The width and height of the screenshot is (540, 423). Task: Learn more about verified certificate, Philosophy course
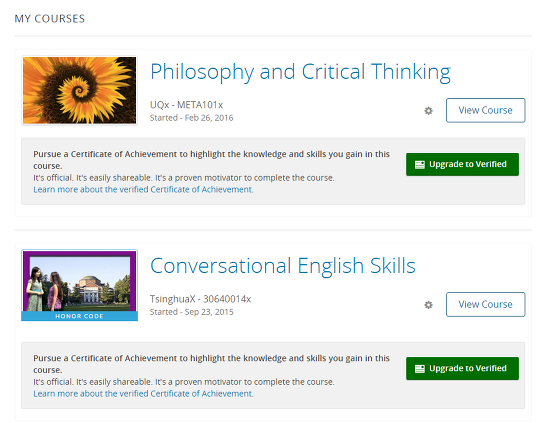click(143, 189)
